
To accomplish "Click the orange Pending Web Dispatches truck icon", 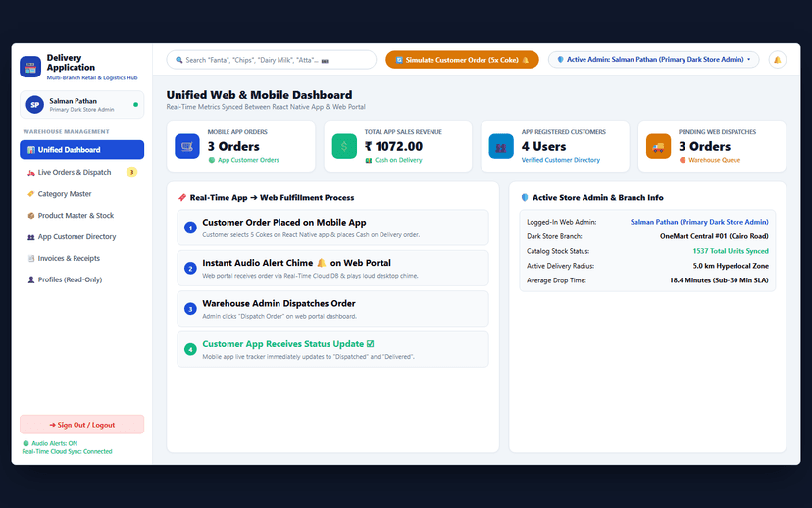I will click(658, 146).
